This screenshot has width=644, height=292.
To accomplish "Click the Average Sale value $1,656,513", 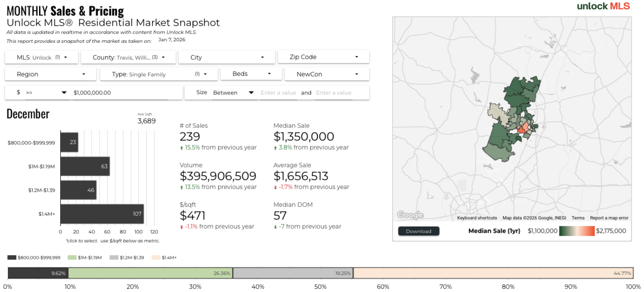I will (x=301, y=176).
